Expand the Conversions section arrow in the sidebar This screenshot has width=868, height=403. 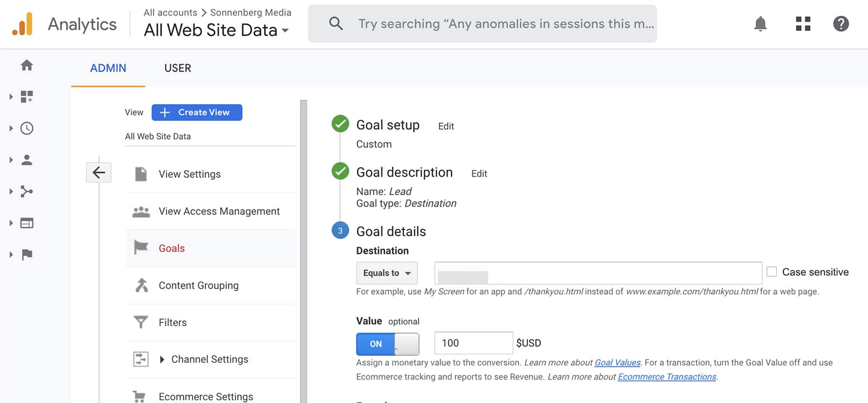(11, 254)
